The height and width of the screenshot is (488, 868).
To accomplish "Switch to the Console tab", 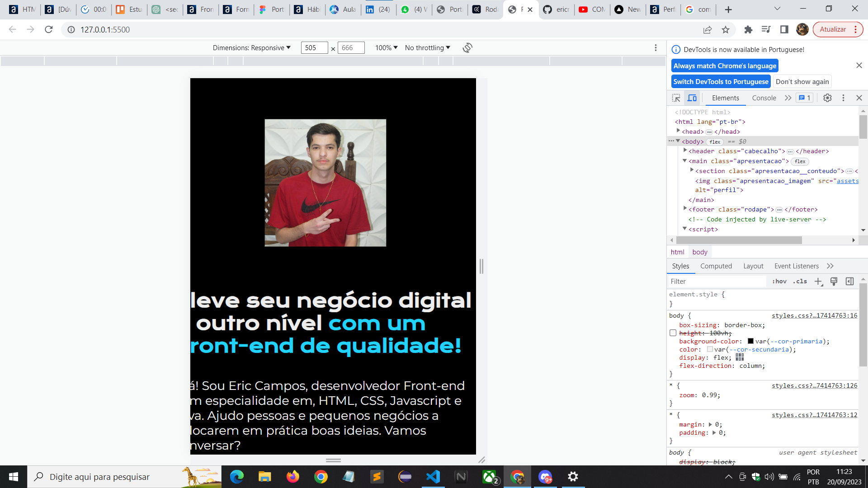I will click(x=764, y=98).
